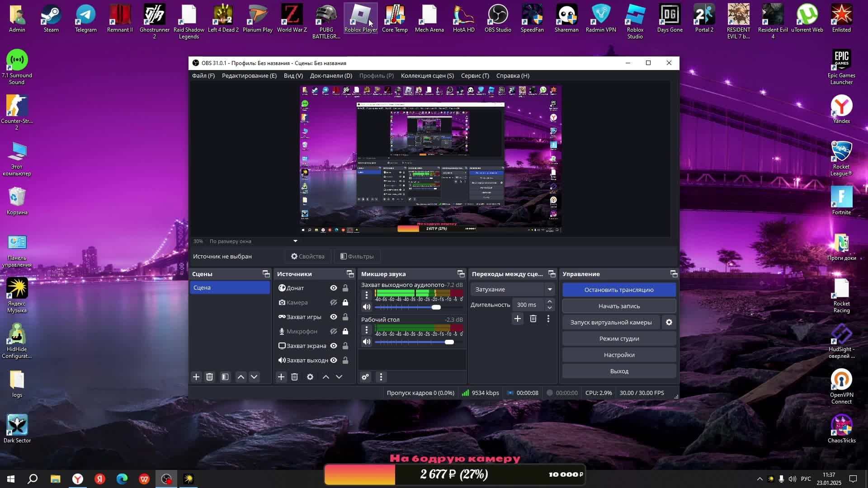Image resolution: width=868 pixels, height=488 pixels.
Task: Move source down arrow in Sources panel
Action: point(339,377)
